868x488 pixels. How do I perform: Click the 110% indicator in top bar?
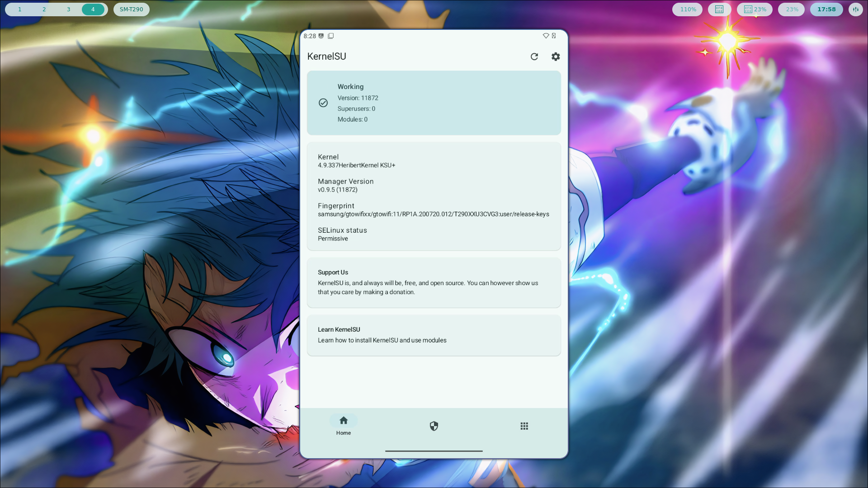pyautogui.click(x=688, y=9)
